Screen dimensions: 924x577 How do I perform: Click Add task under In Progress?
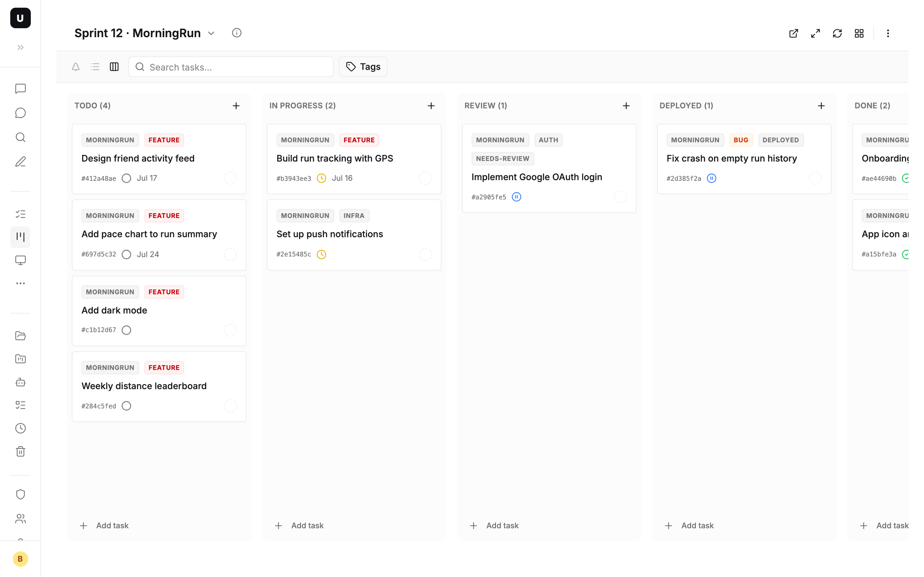299,525
